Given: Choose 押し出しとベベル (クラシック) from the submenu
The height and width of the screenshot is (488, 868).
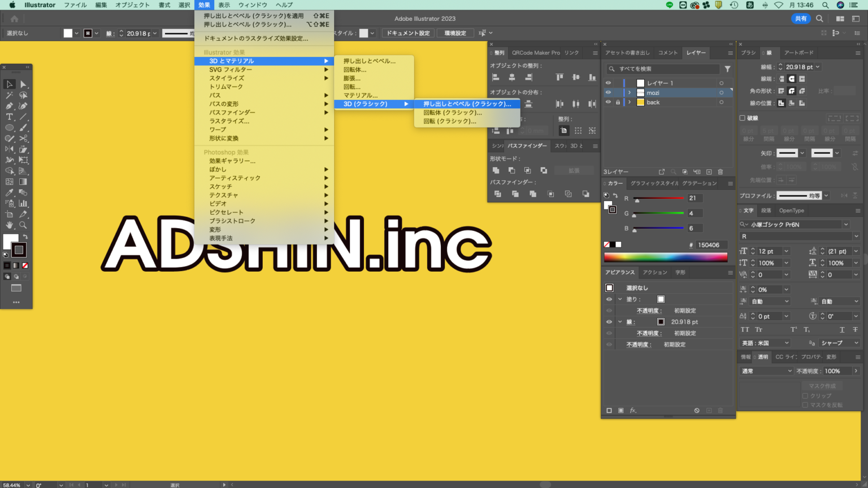Looking at the screenshot, I should 466,104.
